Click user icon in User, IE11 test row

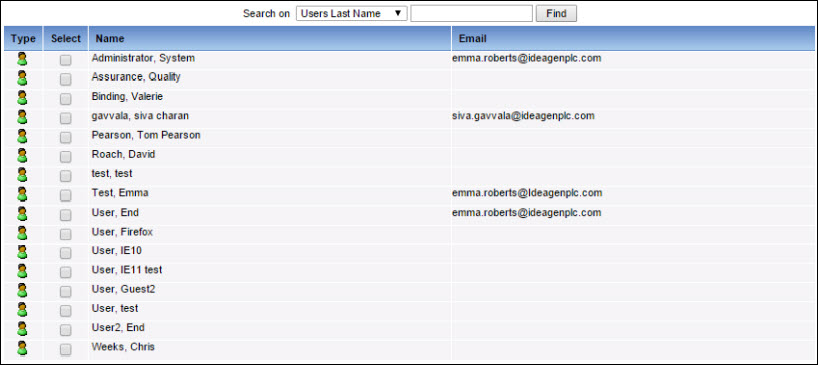(x=22, y=271)
